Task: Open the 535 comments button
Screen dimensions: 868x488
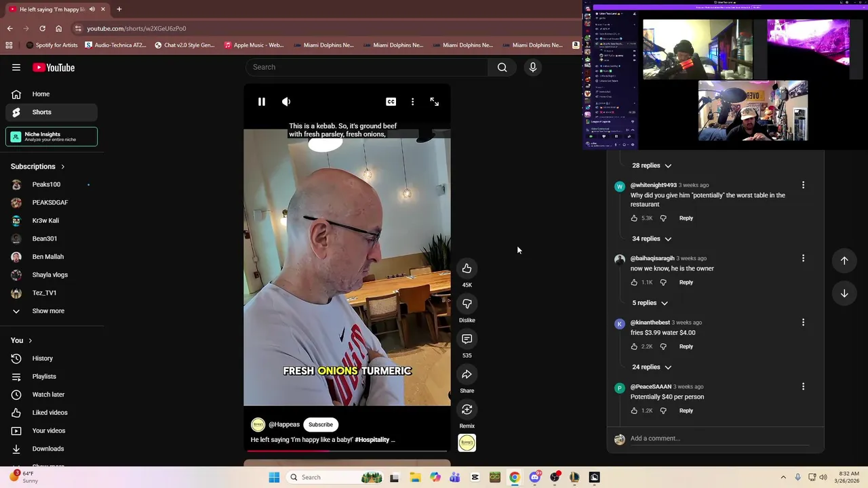Action: coord(467,339)
